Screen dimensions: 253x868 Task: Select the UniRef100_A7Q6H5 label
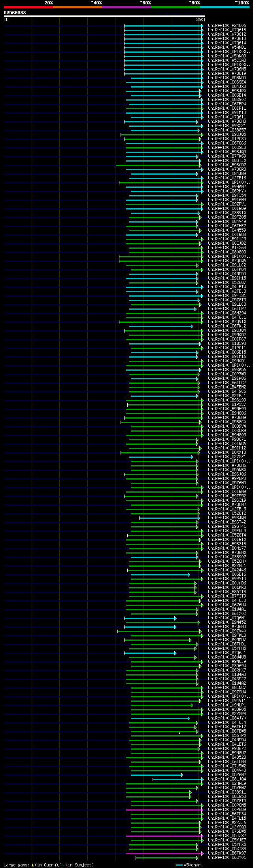click(x=227, y=69)
